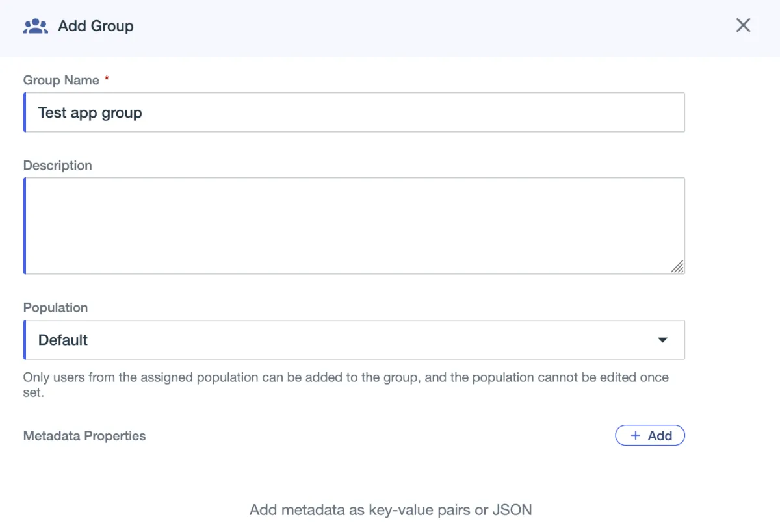Click the Population field label
780x532 pixels.
coord(55,307)
